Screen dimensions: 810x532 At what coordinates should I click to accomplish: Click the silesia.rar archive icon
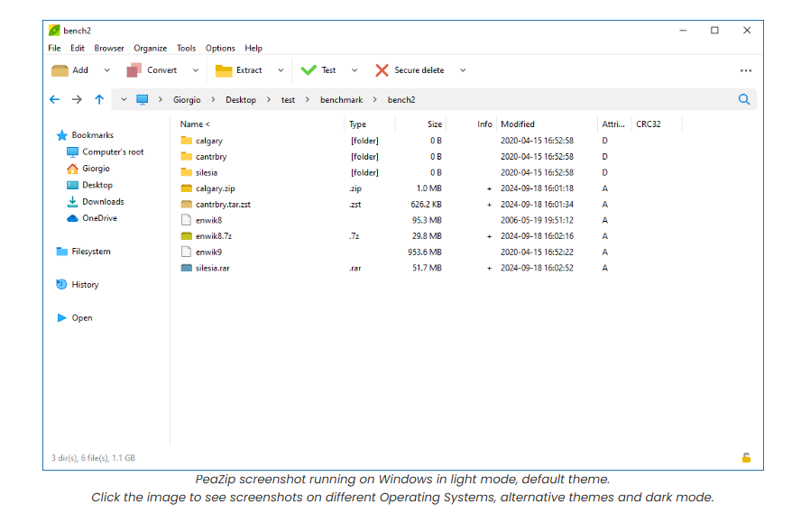187,268
